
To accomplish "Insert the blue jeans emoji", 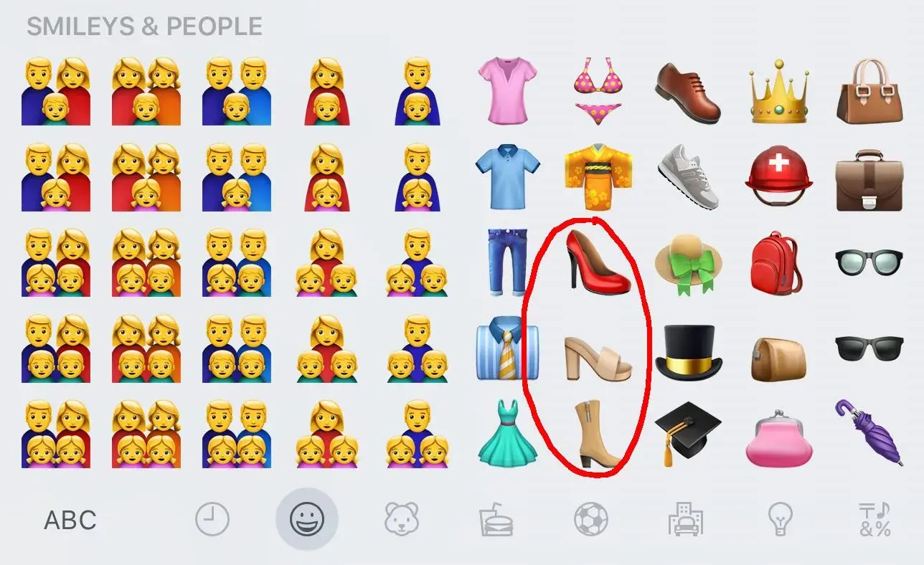I will point(508,262).
